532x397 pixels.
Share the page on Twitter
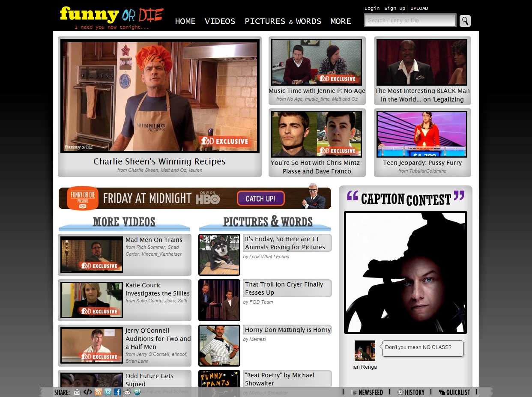point(108,392)
